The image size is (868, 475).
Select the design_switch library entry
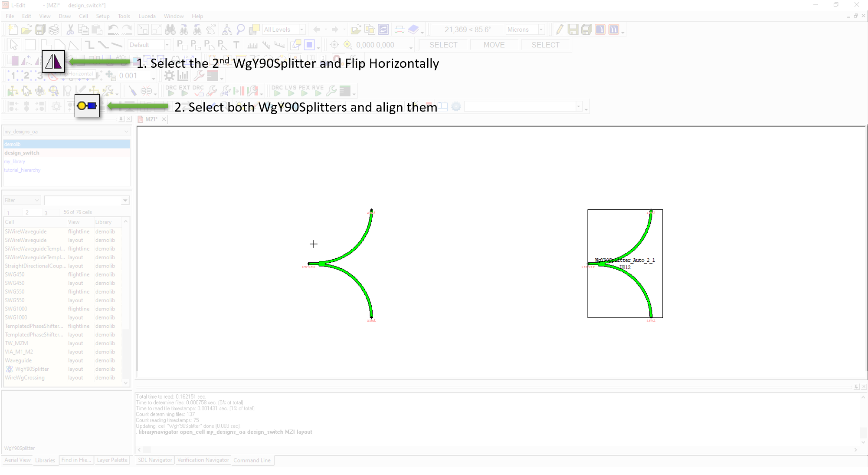coord(22,153)
